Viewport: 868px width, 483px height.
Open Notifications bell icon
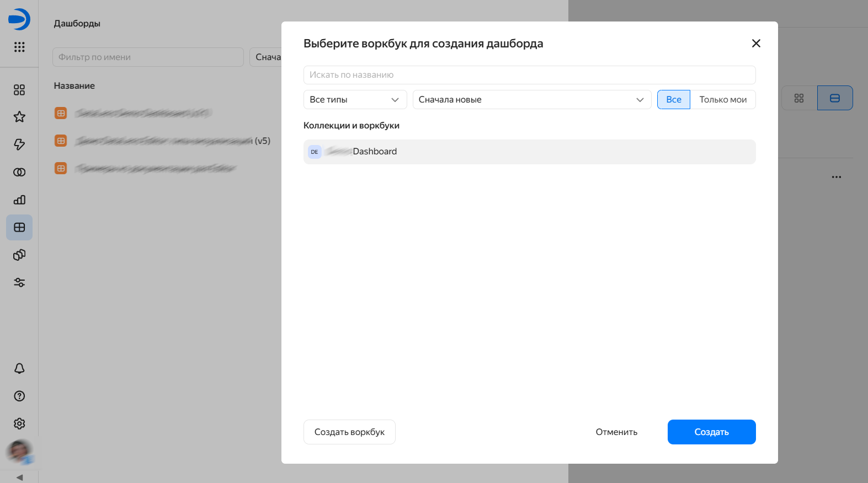pyautogui.click(x=19, y=368)
